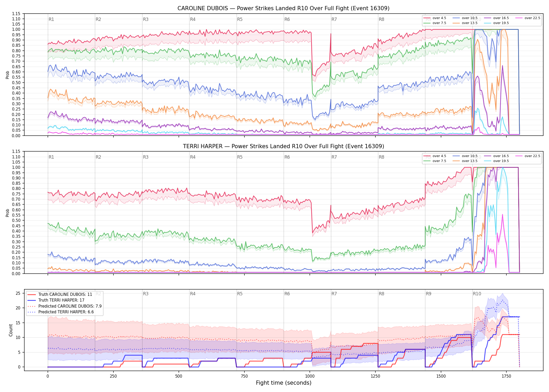Viewport: 549px width, 392px height.
Task: Click R3 round marker in Terri Harper chart
Action: [x=146, y=157]
